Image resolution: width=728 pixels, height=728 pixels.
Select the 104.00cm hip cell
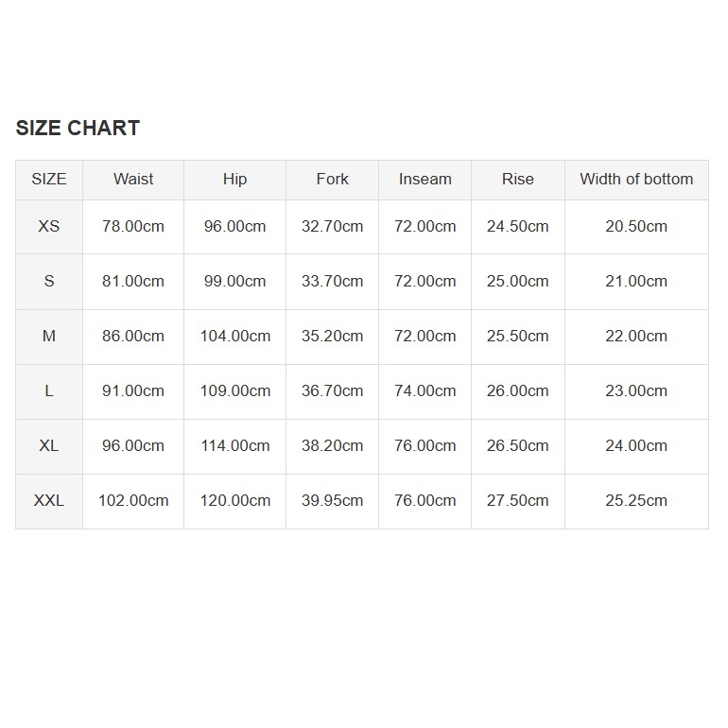pyautogui.click(x=234, y=336)
